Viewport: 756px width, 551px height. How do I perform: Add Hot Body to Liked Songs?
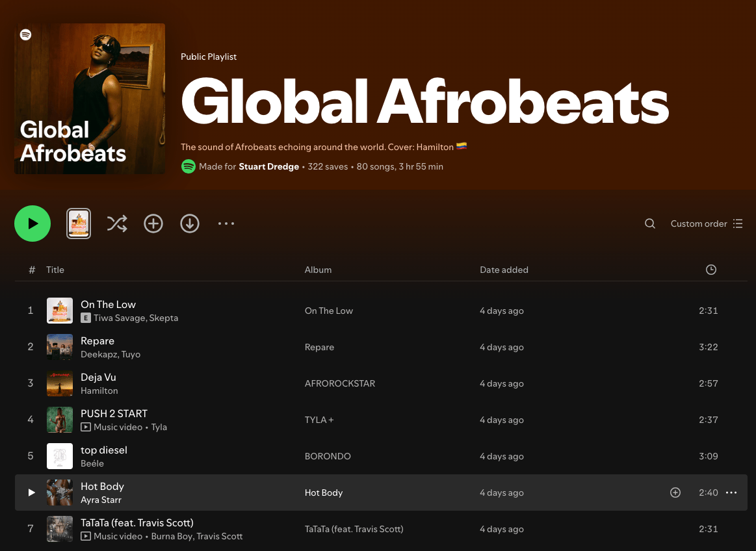pyautogui.click(x=675, y=493)
